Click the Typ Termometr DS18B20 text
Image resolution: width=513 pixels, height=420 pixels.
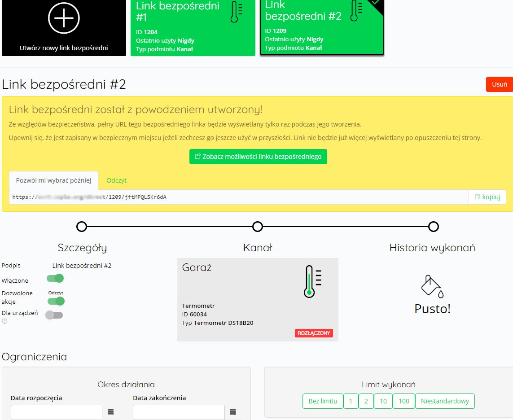(218, 323)
